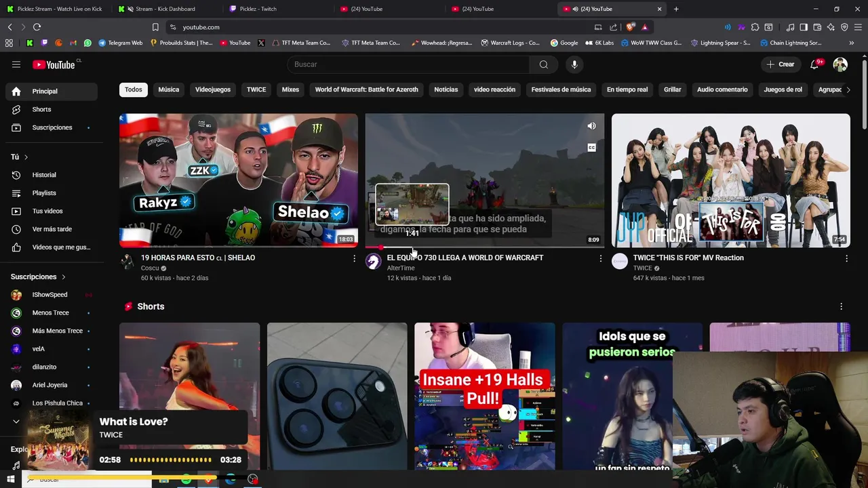Open more options for 19 HORAS PARA ESTO video
Viewport: 868px width, 488px height.
tap(354, 258)
